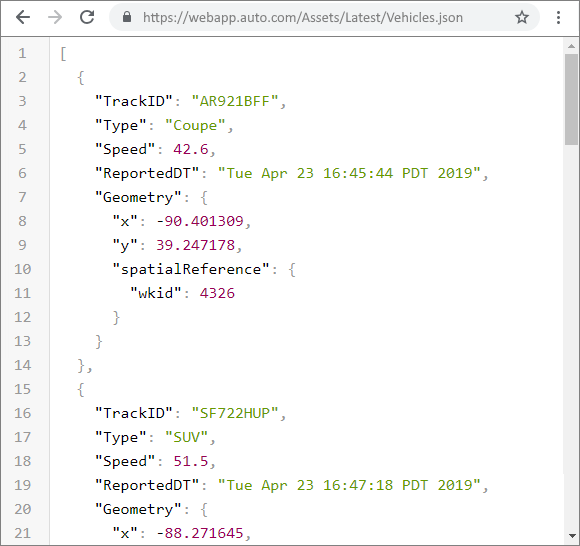Reload the page with the refresh icon
This screenshot has width=580, height=546.
coord(87,17)
